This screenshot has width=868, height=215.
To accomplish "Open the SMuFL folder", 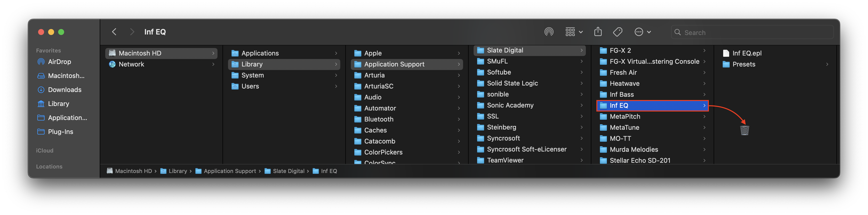I will click(x=529, y=61).
